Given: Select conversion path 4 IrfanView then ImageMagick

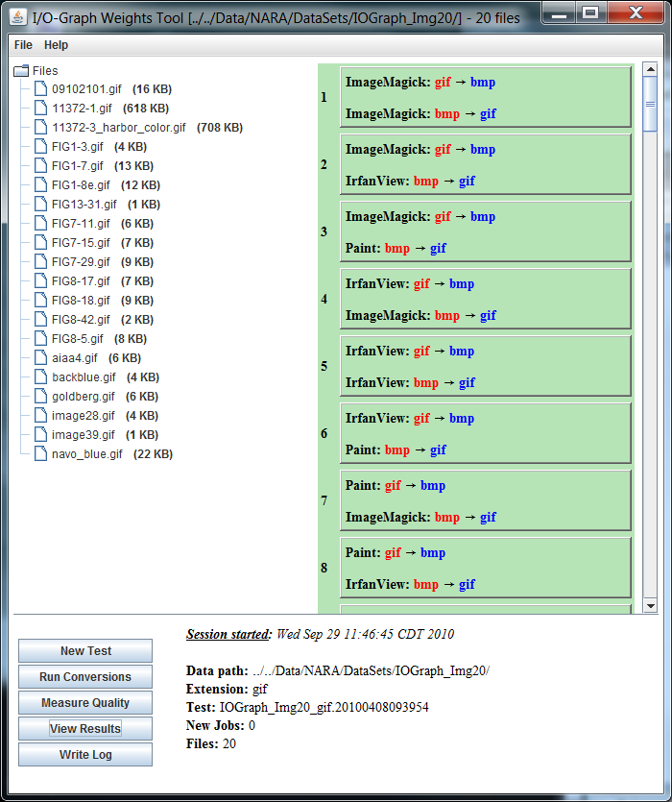Looking at the screenshot, I should [486, 299].
